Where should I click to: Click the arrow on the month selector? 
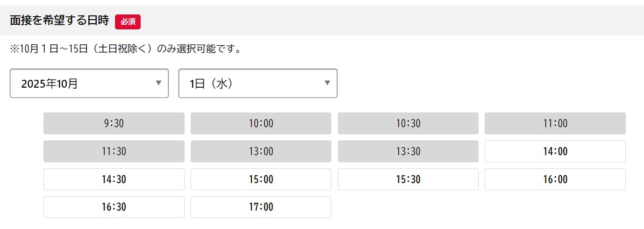[158, 83]
